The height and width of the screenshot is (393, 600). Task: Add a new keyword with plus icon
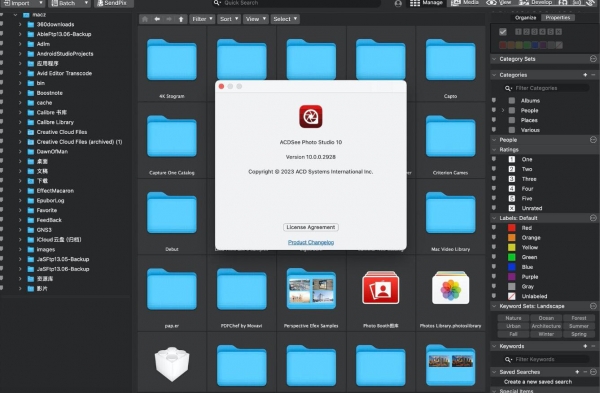(x=585, y=346)
